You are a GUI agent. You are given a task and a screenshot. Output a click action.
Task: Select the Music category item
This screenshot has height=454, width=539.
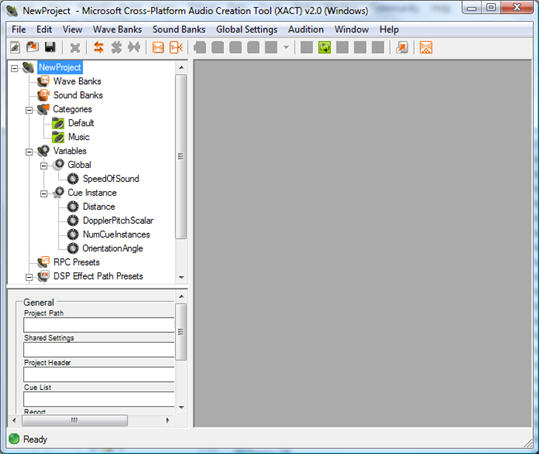[x=79, y=137]
